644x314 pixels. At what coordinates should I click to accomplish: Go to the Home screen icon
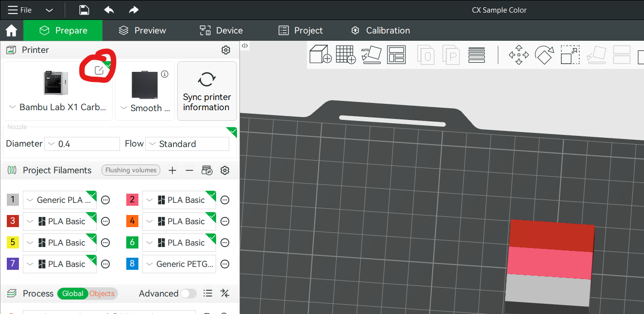point(11,31)
